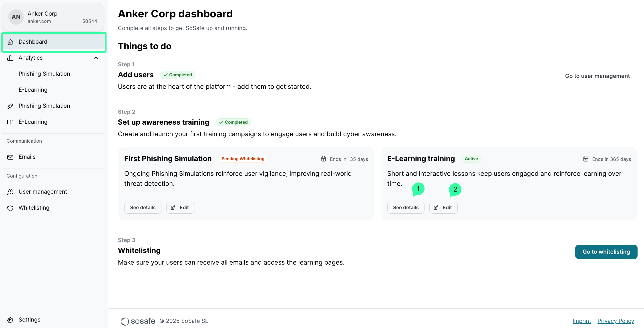Select E-Learning under Analytics
The height and width of the screenshot is (328, 644).
pos(33,90)
